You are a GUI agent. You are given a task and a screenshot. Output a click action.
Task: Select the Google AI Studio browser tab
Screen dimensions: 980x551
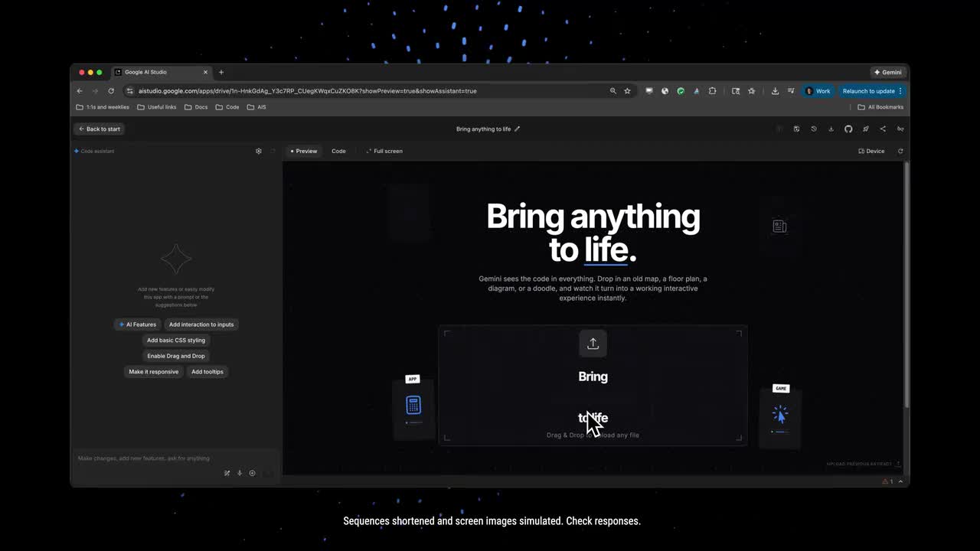[160, 72]
